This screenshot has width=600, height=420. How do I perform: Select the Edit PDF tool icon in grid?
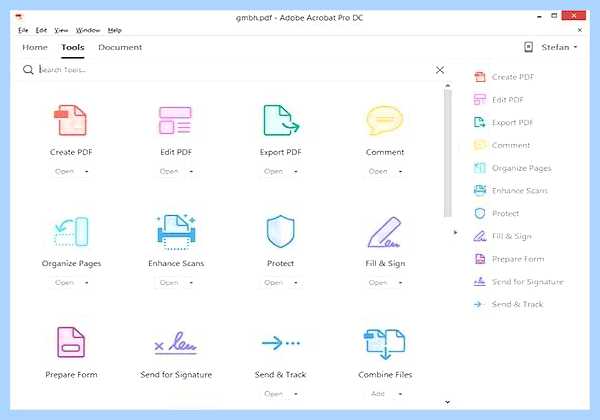[x=175, y=120]
